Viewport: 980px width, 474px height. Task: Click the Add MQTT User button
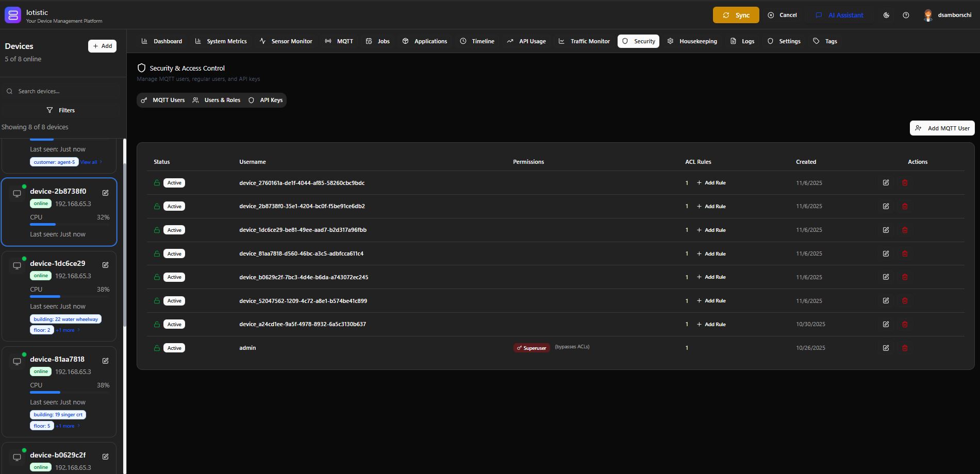[x=941, y=128]
